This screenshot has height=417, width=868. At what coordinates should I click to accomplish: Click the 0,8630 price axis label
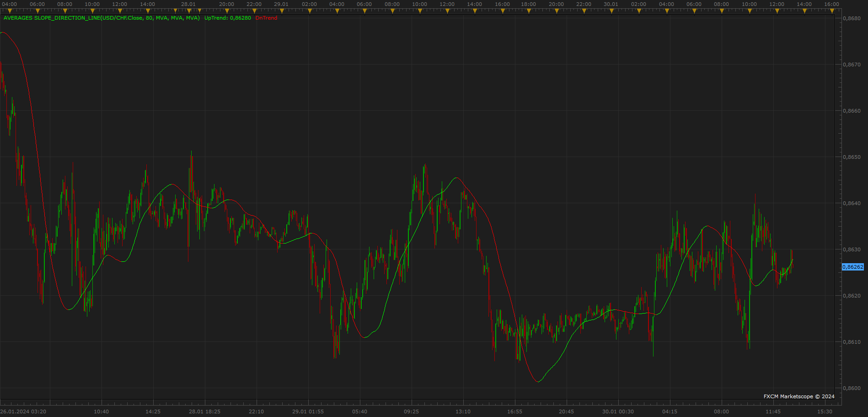(x=852, y=249)
